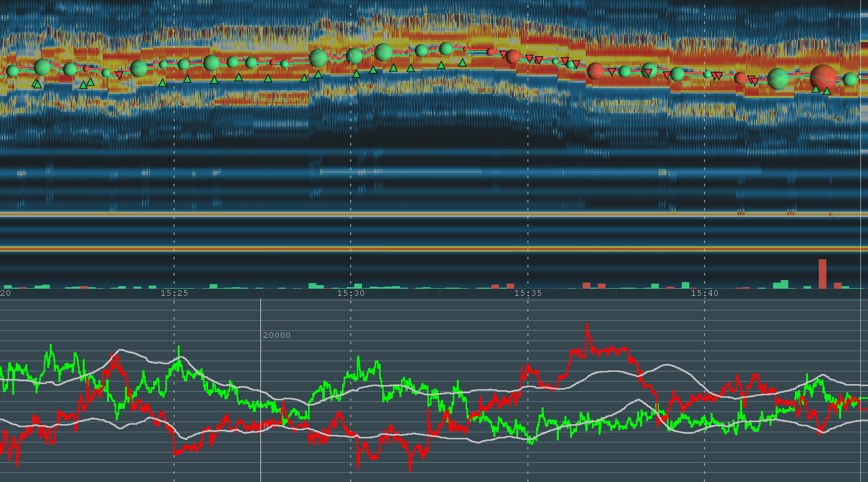868x482 pixels.
Task: Click the largest red trade bubble after 15:40
Action: tap(823, 78)
